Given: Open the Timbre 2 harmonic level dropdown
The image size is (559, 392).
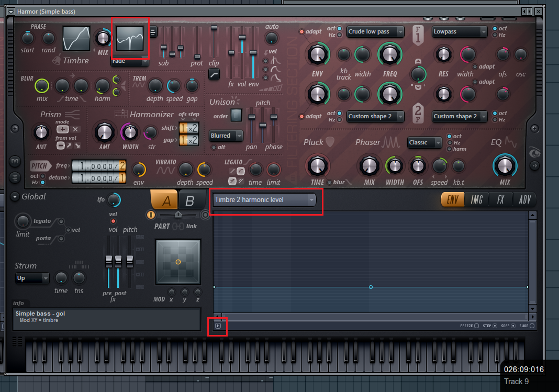Looking at the screenshot, I should 264,200.
